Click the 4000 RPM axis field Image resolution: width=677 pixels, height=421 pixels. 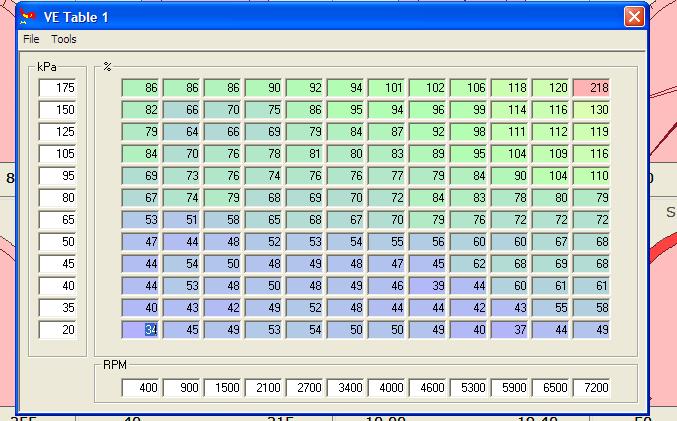(386, 387)
